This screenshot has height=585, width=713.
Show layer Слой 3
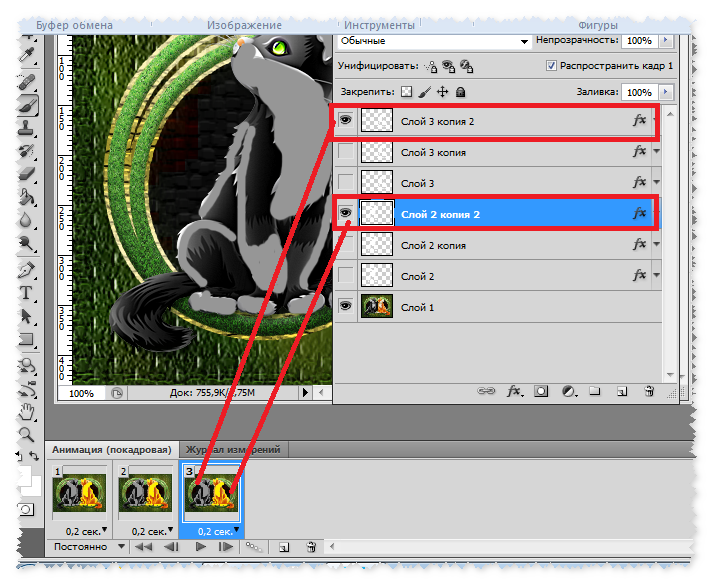346,182
